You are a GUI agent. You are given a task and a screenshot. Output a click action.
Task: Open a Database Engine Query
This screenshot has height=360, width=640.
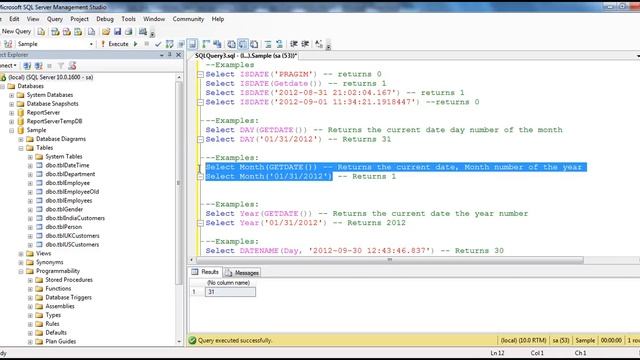41,32
